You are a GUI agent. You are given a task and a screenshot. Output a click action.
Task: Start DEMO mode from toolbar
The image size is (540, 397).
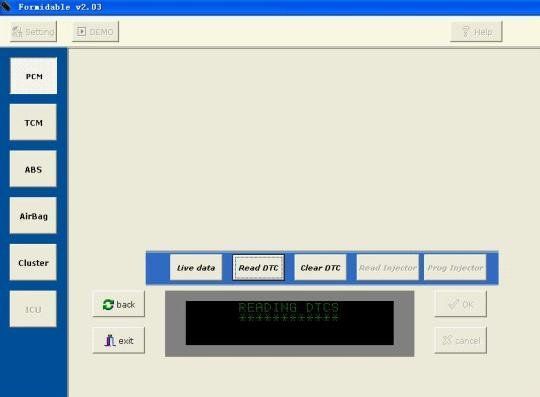95,32
